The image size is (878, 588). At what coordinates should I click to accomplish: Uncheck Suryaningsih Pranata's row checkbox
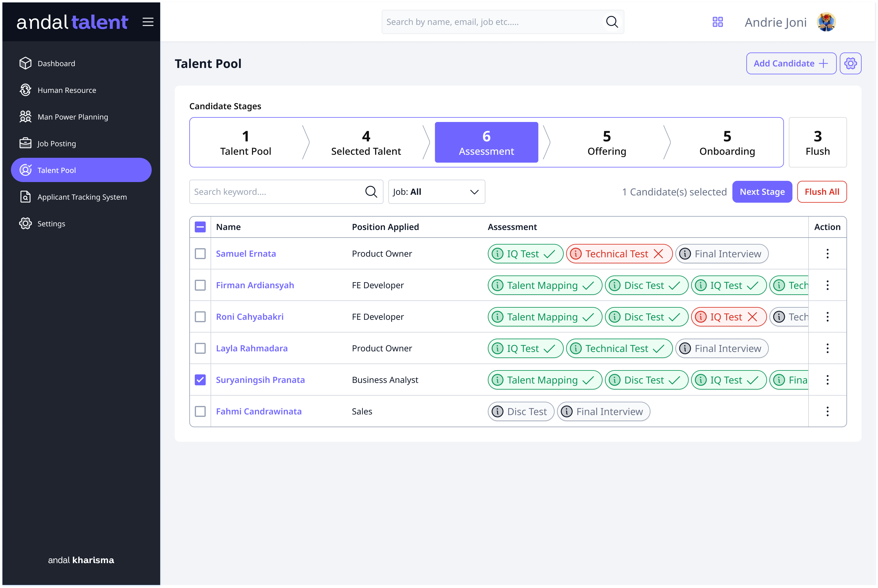(200, 380)
